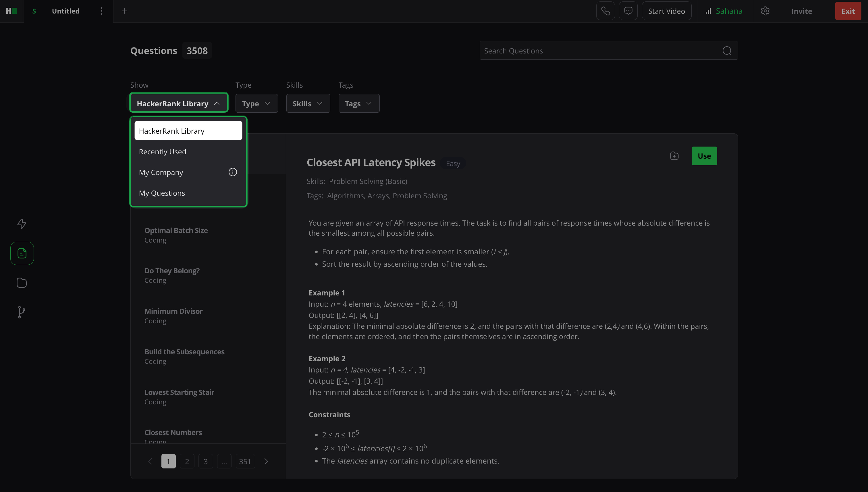Viewport: 868px width, 492px height.
Task: Collapse the HackerRank Library dropdown
Action: [179, 103]
